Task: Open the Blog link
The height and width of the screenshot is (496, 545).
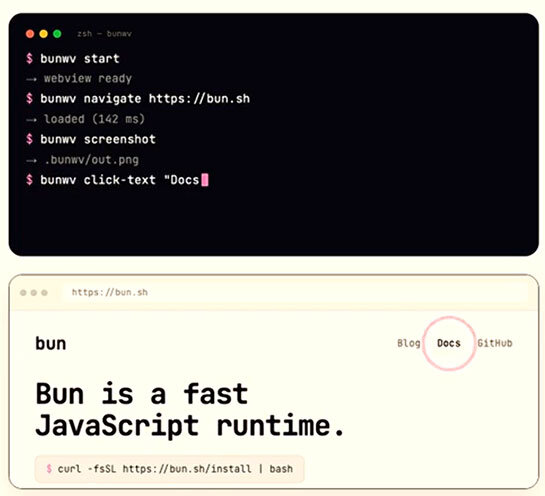Action: click(409, 343)
